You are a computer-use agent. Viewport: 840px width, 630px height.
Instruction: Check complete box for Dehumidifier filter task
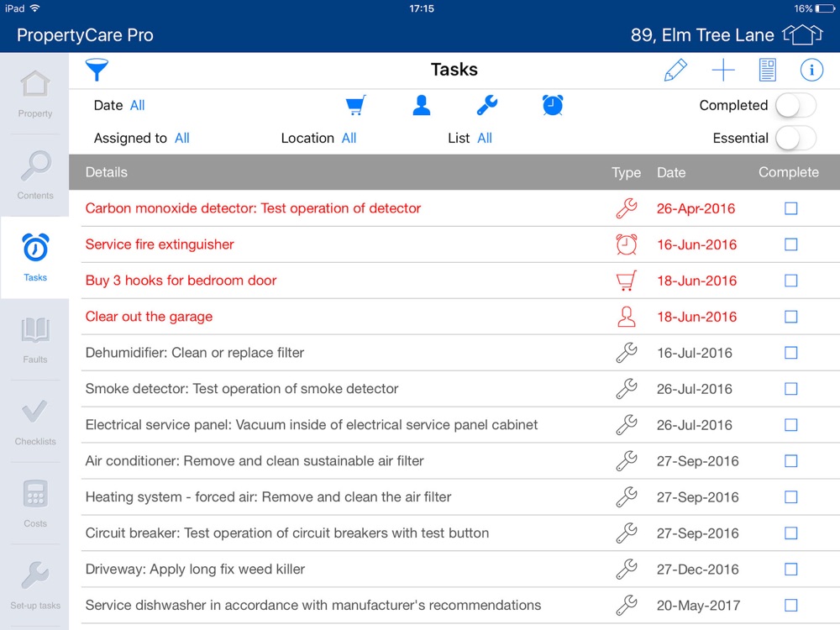coord(790,353)
